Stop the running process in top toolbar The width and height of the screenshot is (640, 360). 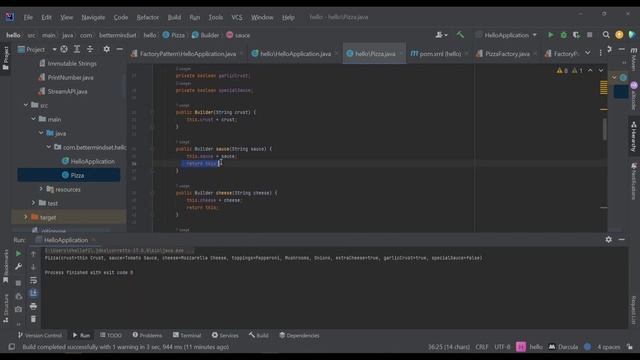coord(589,35)
